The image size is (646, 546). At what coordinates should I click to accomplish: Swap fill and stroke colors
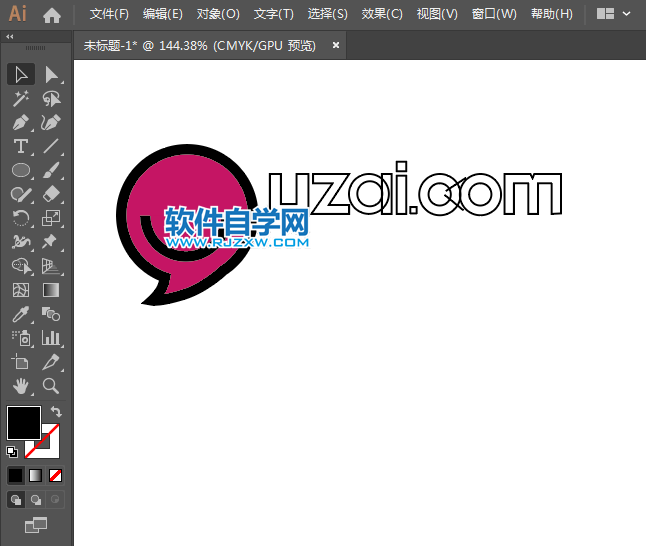pos(56,411)
